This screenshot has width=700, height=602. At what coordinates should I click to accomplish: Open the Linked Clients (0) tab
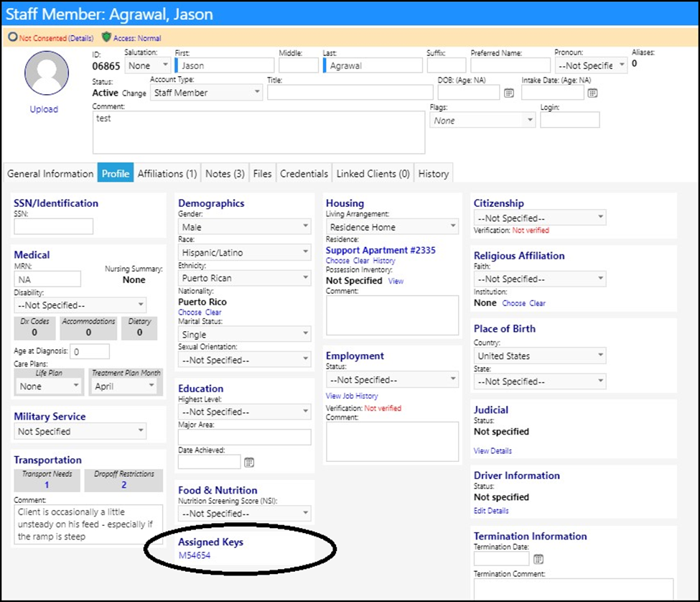pos(373,173)
